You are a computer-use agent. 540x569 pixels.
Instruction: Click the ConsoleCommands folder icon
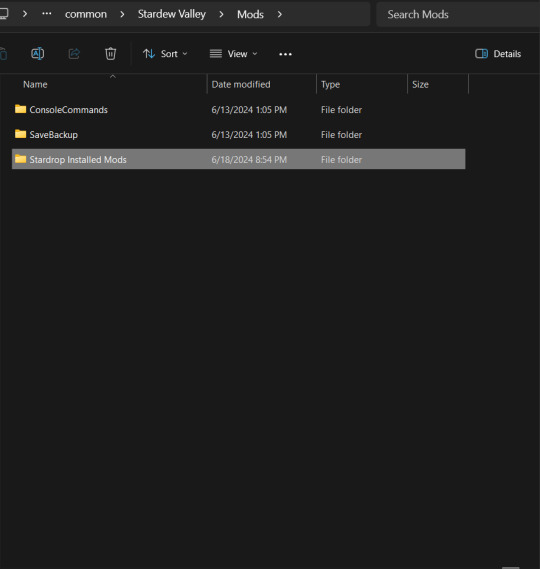[20, 109]
